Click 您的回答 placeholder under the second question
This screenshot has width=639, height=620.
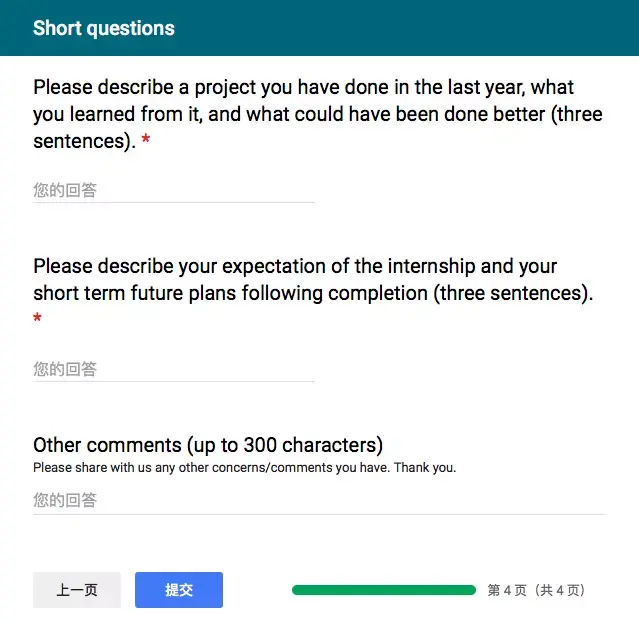coord(65,369)
